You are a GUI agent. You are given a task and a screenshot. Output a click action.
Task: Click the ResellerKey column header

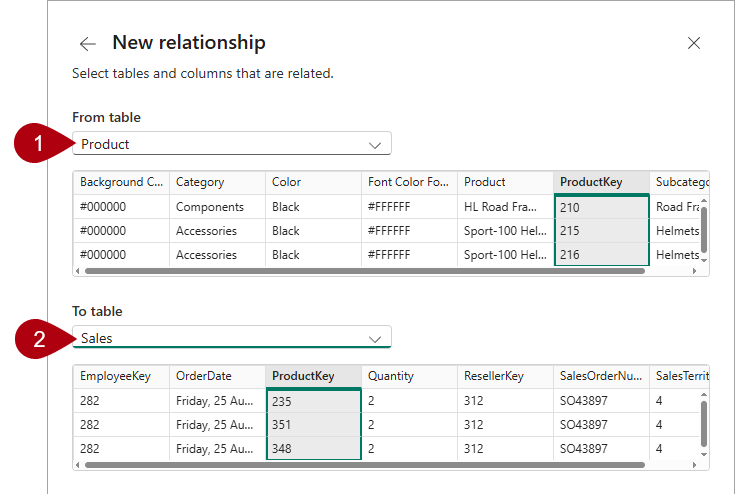point(505,376)
